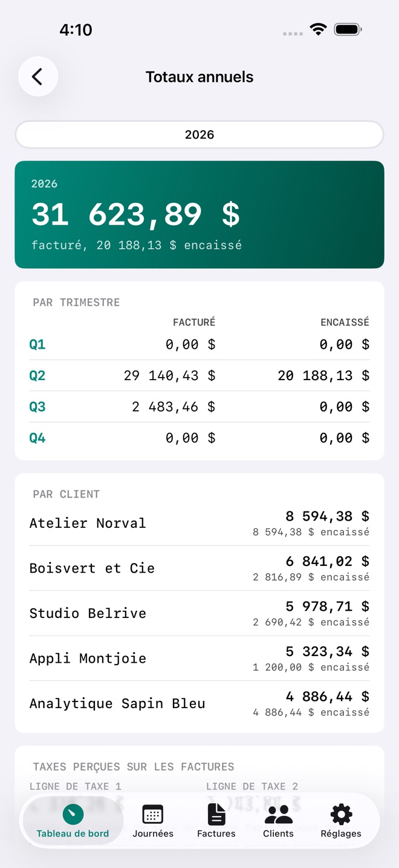
Task: Click the LIGNE DE TAXE 2 label
Action: (x=252, y=786)
